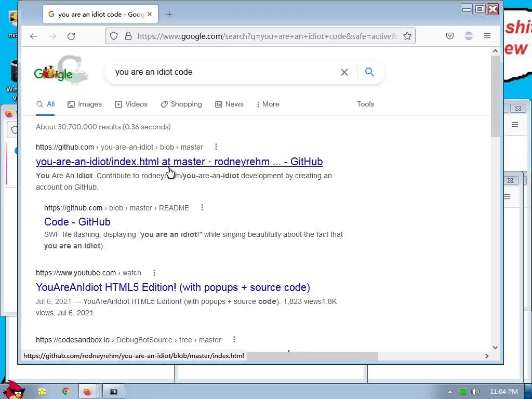This screenshot has height=399, width=532.
Task: Click the 11:04 PM taskbar clock
Action: tap(504, 392)
